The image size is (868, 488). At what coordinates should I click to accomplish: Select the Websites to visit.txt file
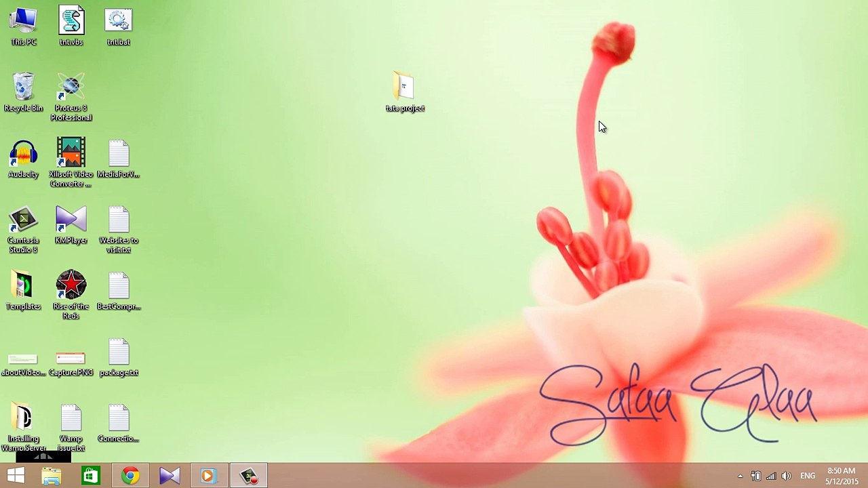coord(118,230)
